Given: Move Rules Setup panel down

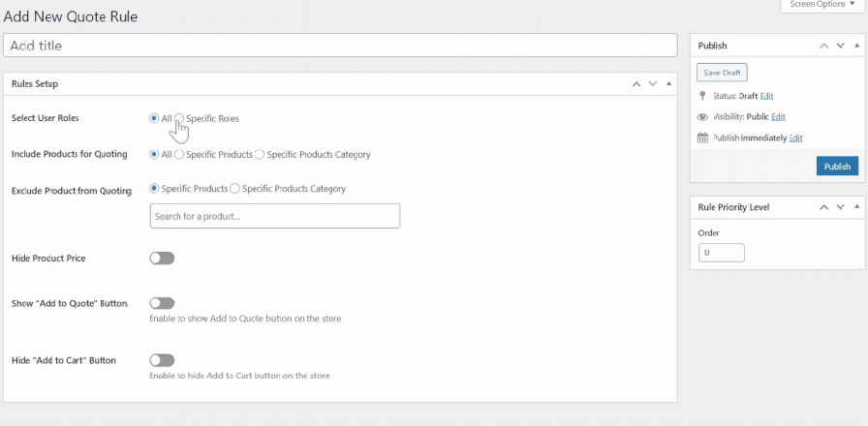Looking at the screenshot, I should click(x=653, y=84).
